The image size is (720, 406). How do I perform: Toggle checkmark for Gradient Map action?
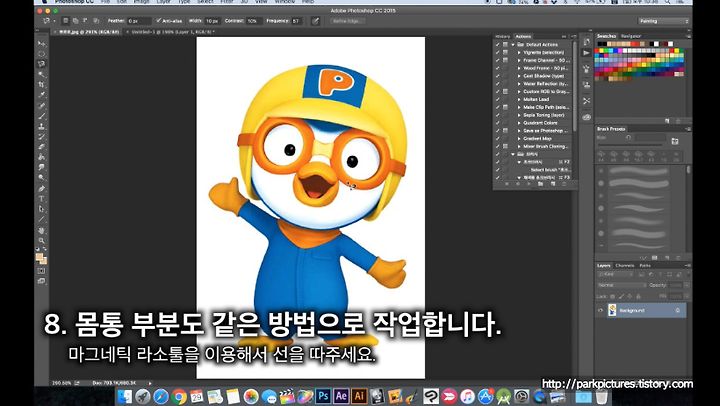click(497, 138)
